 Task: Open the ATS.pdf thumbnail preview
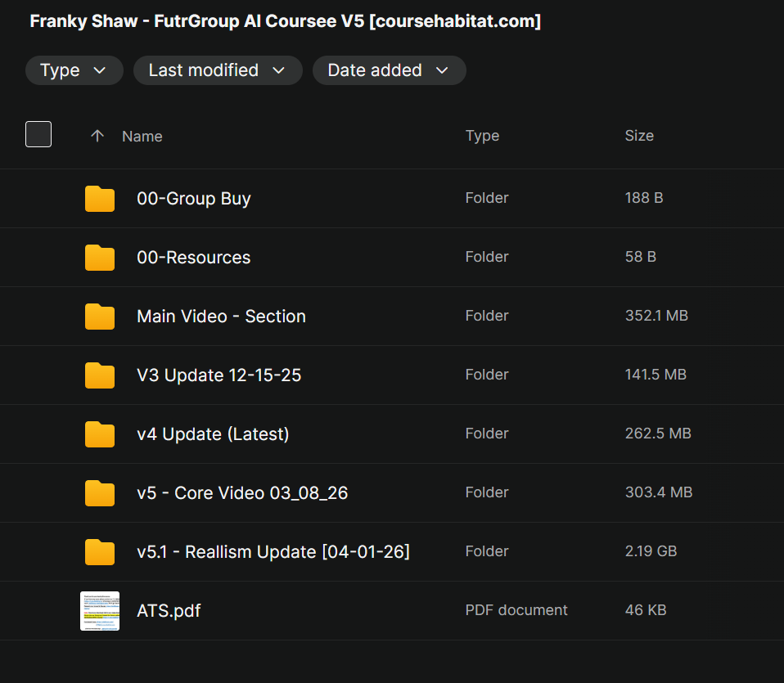click(100, 610)
